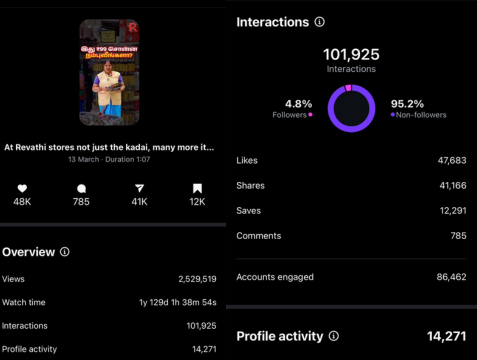
Task: Click the Profile activity overview row
Action: click(x=109, y=349)
